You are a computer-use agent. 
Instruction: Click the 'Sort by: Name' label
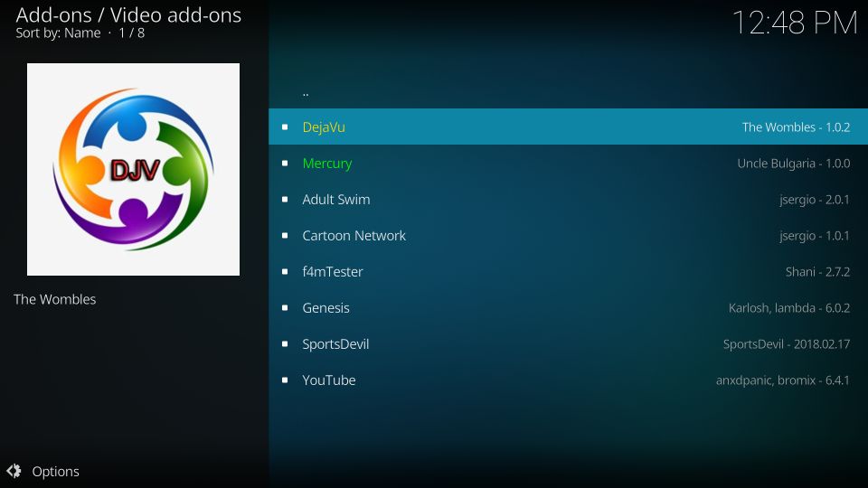[58, 33]
